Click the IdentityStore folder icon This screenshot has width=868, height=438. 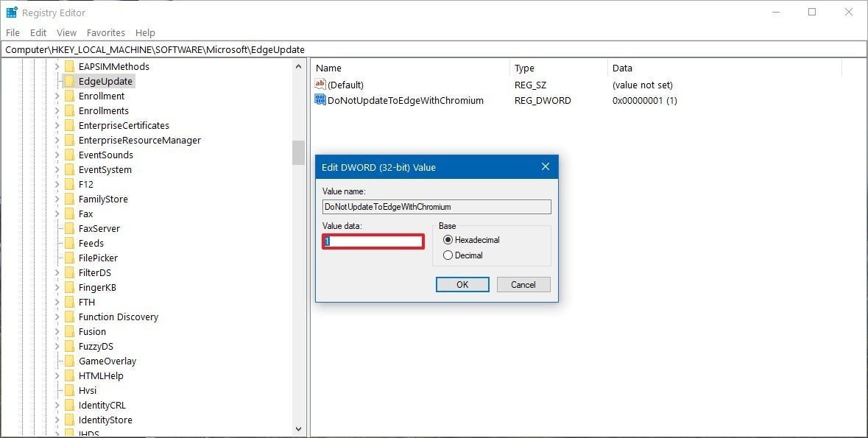point(69,420)
